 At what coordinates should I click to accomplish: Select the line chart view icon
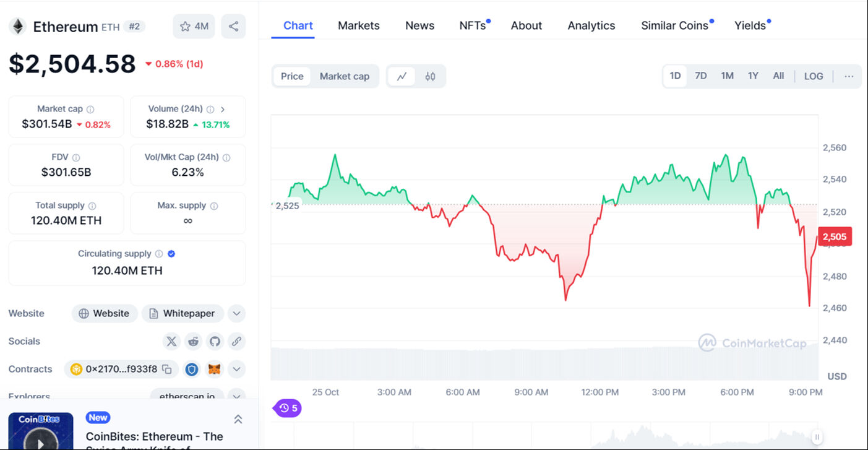click(x=402, y=76)
